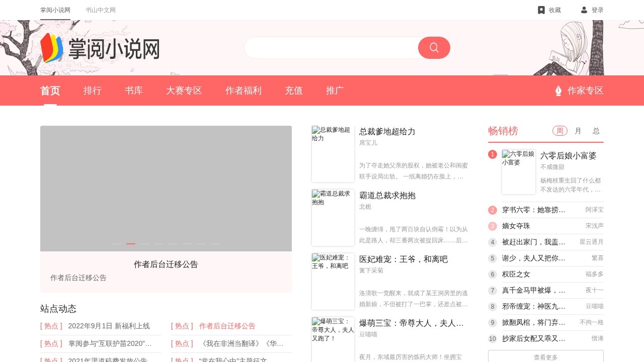644x362 pixels.
Task: Click the search input field
Action: pyautogui.click(x=332, y=48)
